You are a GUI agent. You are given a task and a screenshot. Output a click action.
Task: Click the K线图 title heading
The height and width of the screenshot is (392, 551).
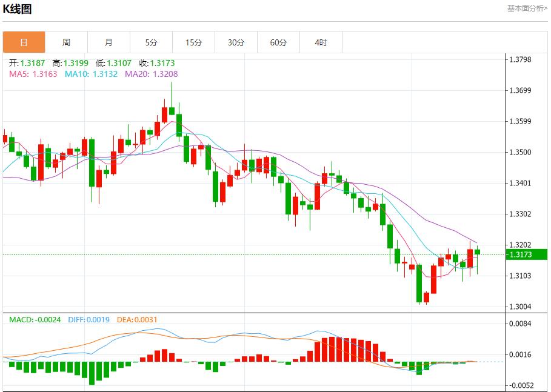[x=17, y=9]
